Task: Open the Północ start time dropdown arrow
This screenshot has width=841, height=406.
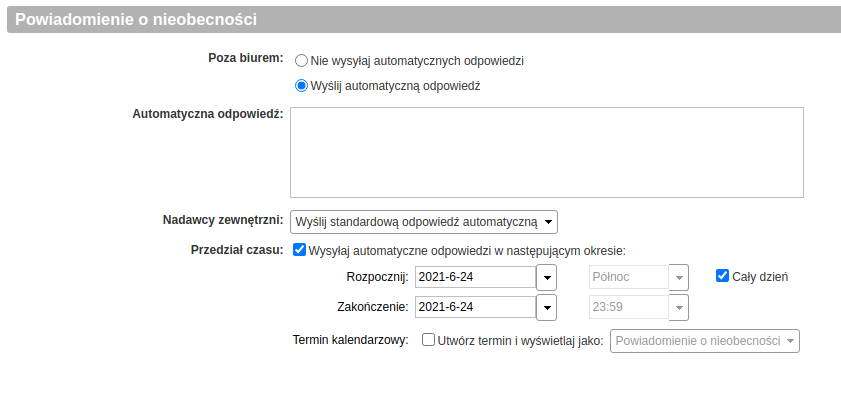Action: point(679,277)
